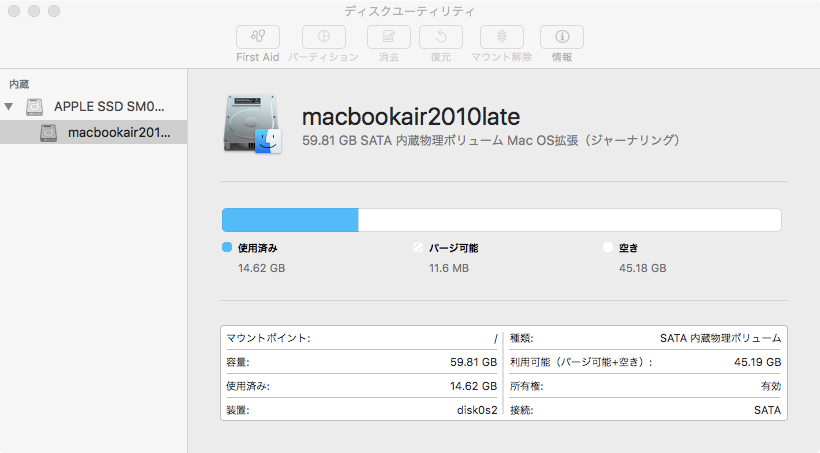Click the APPLE SSD drive icon in sidebar

[35, 106]
